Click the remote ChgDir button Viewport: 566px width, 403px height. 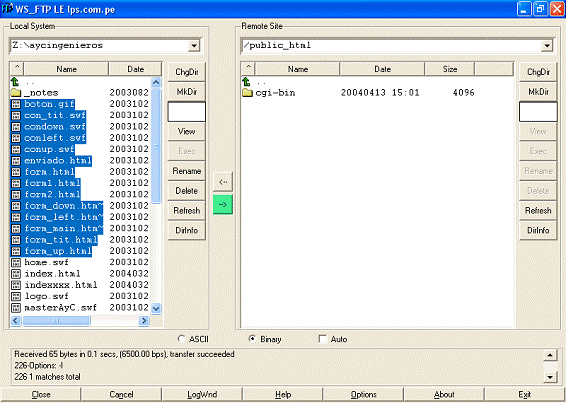click(x=538, y=72)
